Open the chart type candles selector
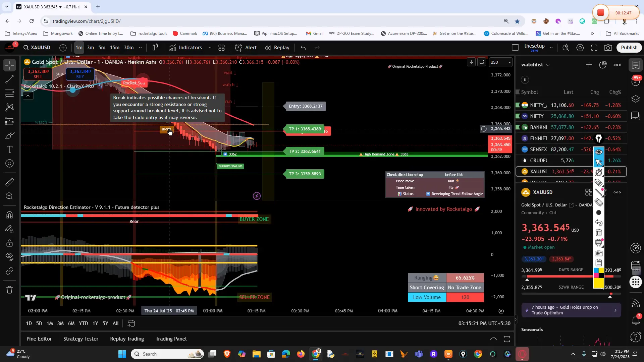 155,48
